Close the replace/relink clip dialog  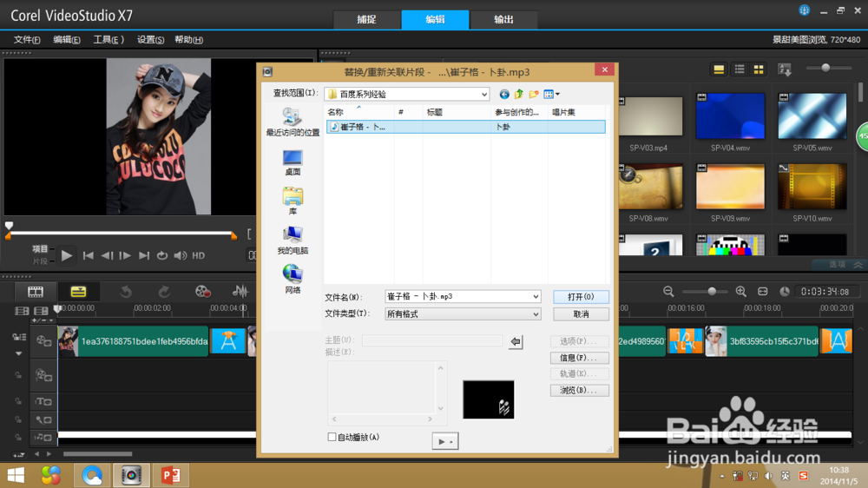604,69
